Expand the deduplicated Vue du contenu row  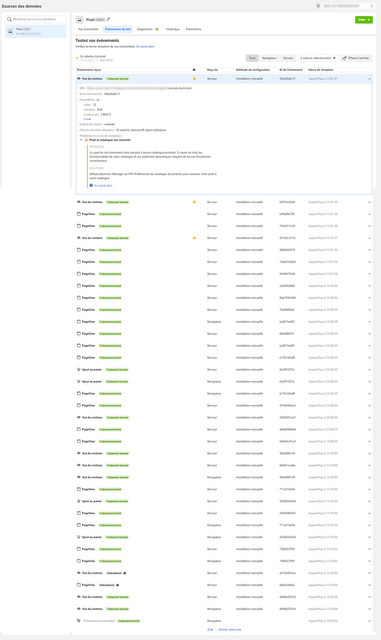pos(370,573)
